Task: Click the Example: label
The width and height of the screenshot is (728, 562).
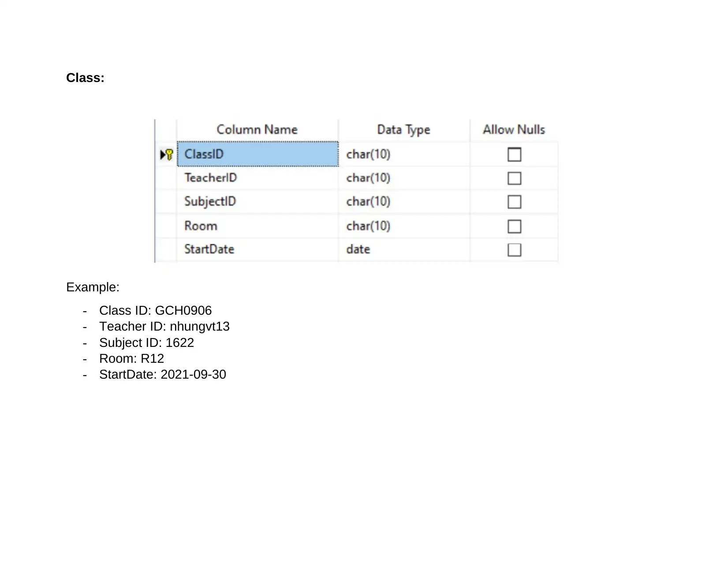Action: [x=93, y=287]
